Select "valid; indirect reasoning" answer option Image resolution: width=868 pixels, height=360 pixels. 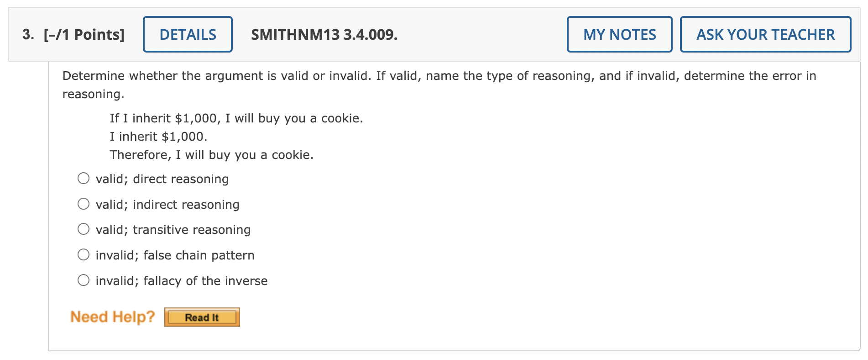[x=167, y=204]
